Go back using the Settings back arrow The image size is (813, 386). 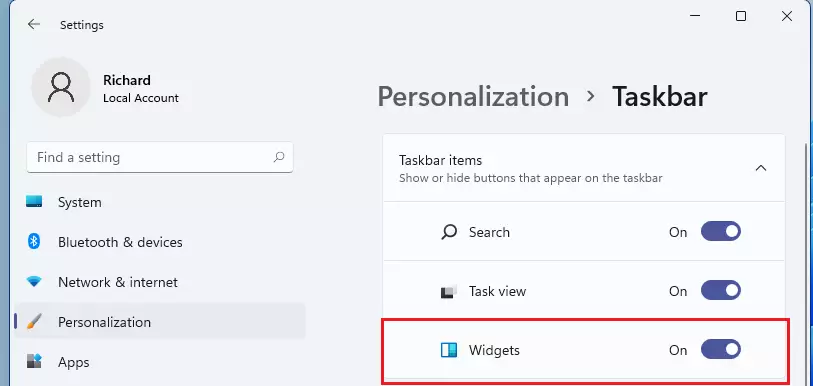point(34,24)
